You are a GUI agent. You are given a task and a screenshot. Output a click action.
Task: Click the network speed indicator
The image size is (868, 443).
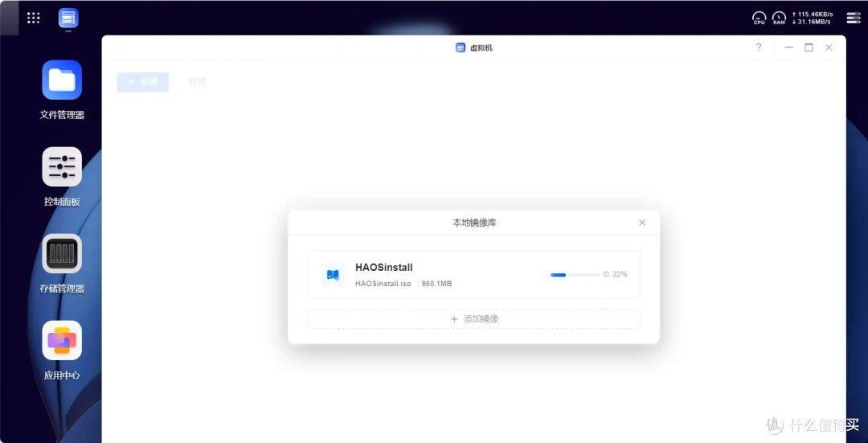811,18
